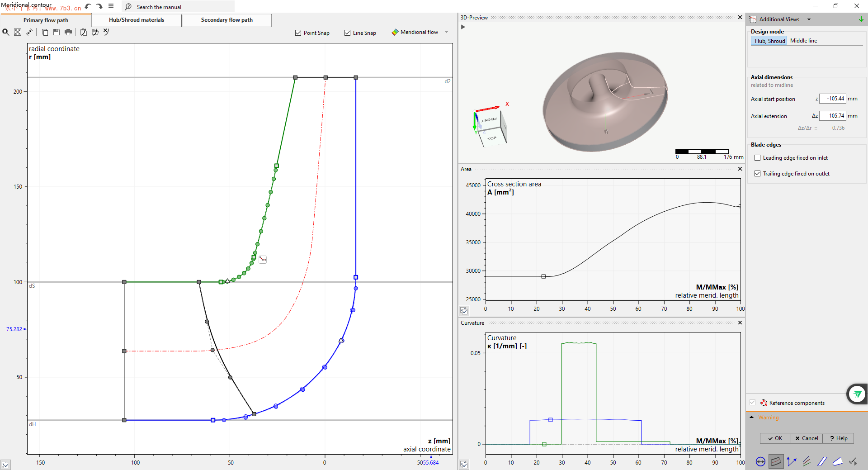Image resolution: width=868 pixels, height=470 pixels.
Task: Select Hub, Shroud design mode
Action: point(769,41)
